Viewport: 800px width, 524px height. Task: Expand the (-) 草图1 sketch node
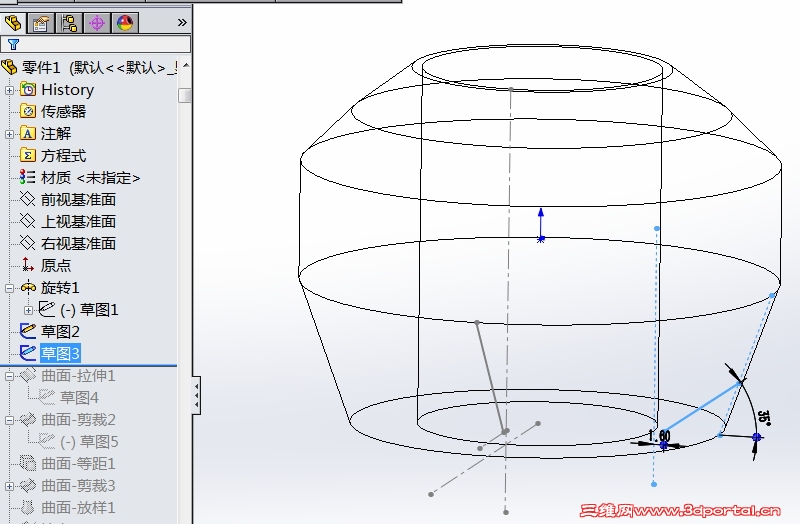29,310
